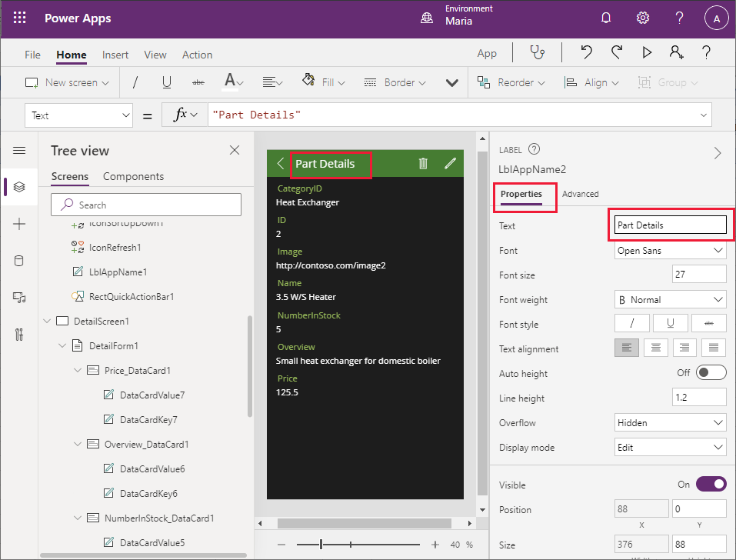Viewport: 736px width, 560px height.
Task: Open the Settings gear icon
Action: point(643,18)
